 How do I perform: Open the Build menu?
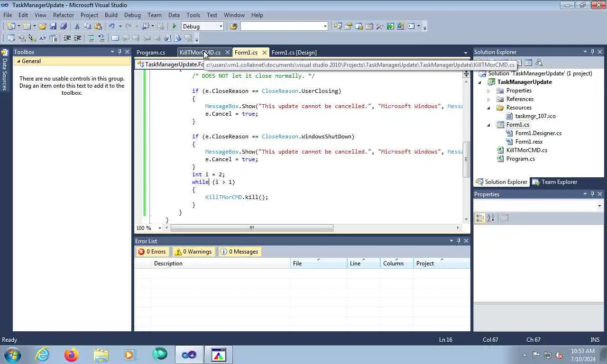coord(111,15)
